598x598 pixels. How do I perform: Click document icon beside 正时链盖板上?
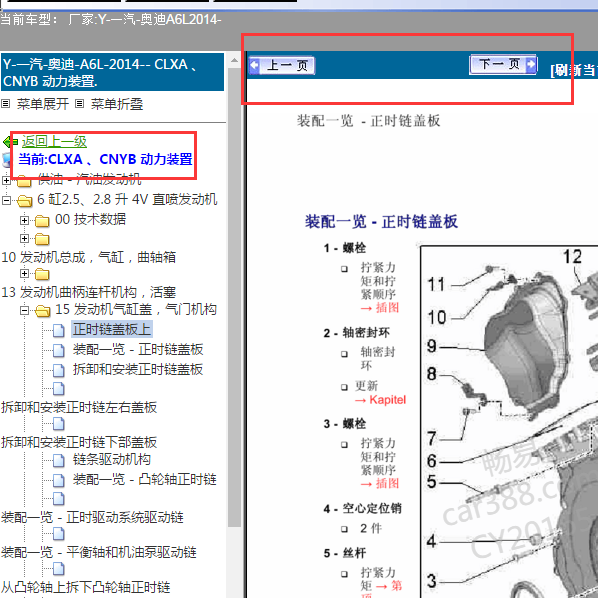pos(58,330)
